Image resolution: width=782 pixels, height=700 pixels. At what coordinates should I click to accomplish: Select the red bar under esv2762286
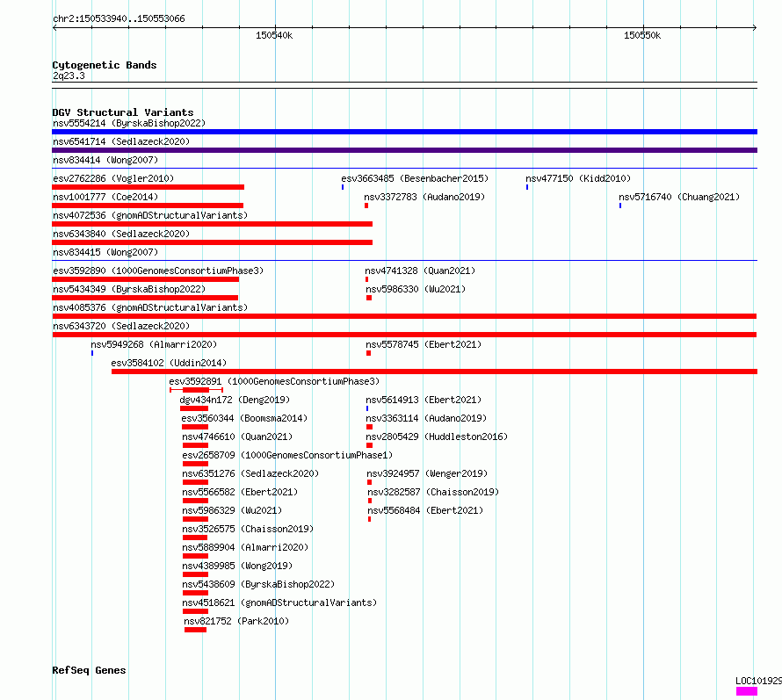[148, 187]
